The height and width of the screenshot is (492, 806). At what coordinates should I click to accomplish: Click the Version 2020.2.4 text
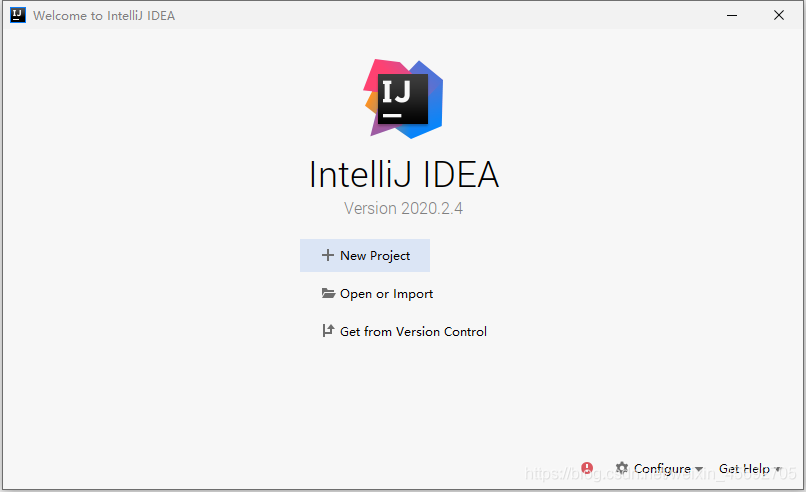point(404,208)
